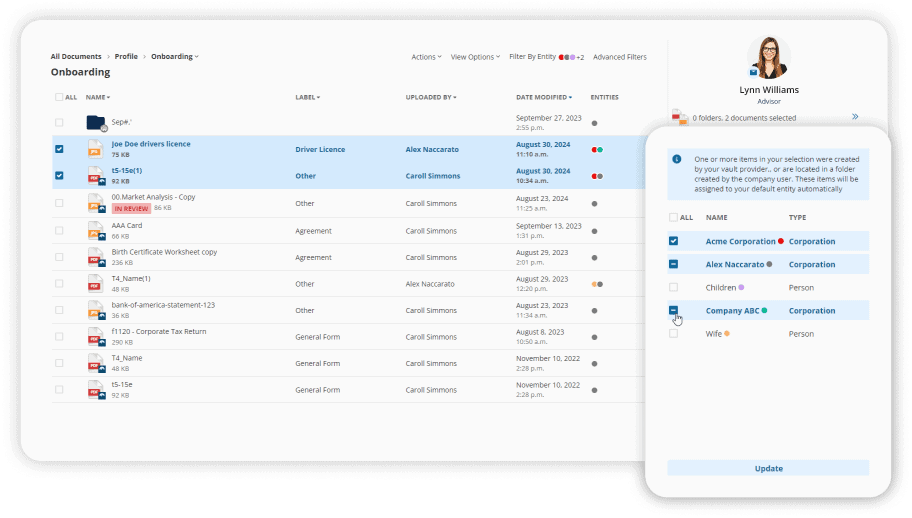
Task: Click the 00.Market Analysis - Copy file icon
Action: pyautogui.click(x=96, y=203)
